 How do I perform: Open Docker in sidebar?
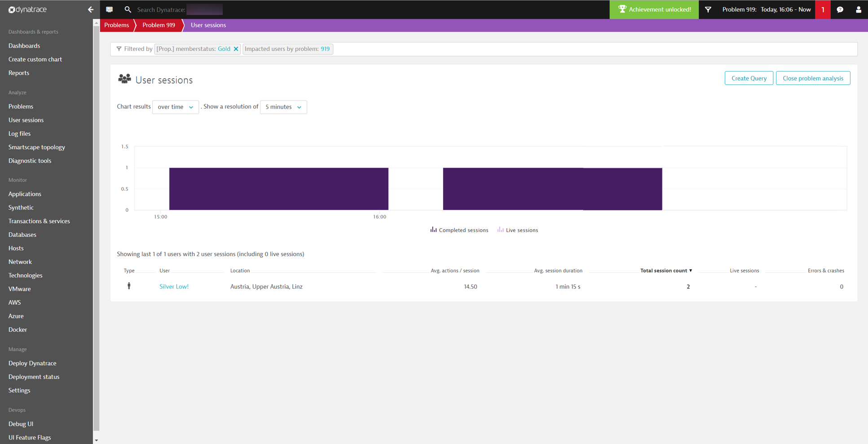18,329
